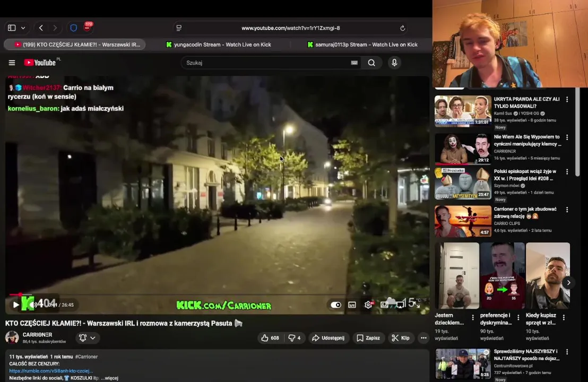This screenshot has width=588, height=382.
Task: Enable subtitles on the video player
Action: click(x=352, y=305)
